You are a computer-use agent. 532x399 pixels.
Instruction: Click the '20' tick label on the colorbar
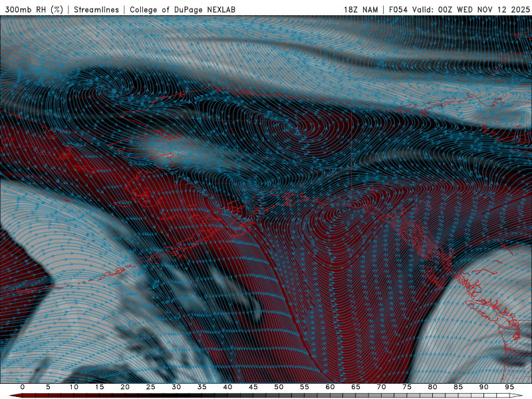tap(125, 387)
